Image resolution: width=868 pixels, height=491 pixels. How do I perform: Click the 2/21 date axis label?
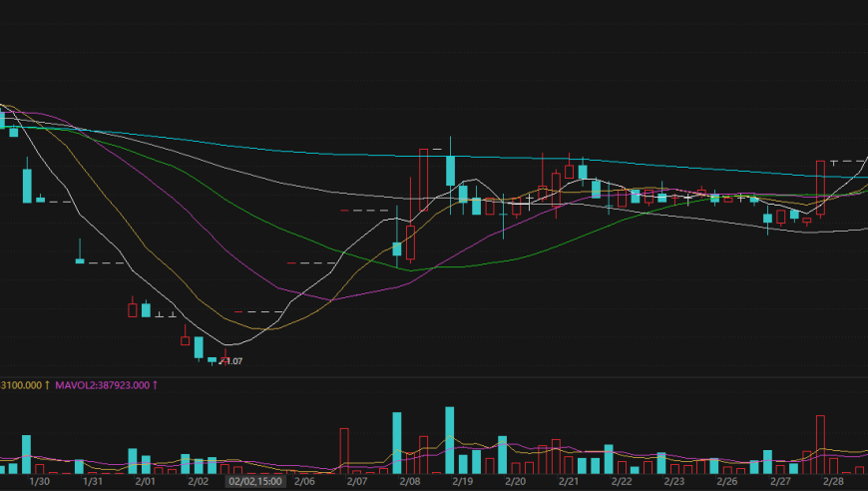pos(569,481)
